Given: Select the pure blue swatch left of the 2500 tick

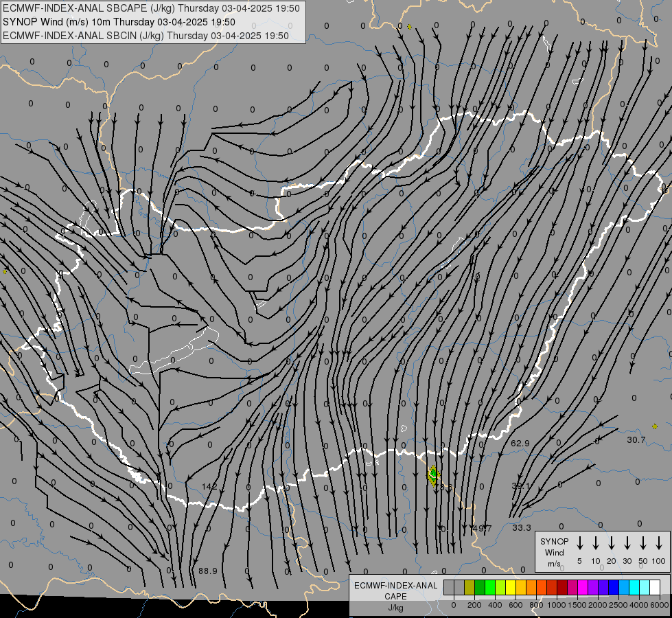Looking at the screenshot, I should click(x=613, y=588).
